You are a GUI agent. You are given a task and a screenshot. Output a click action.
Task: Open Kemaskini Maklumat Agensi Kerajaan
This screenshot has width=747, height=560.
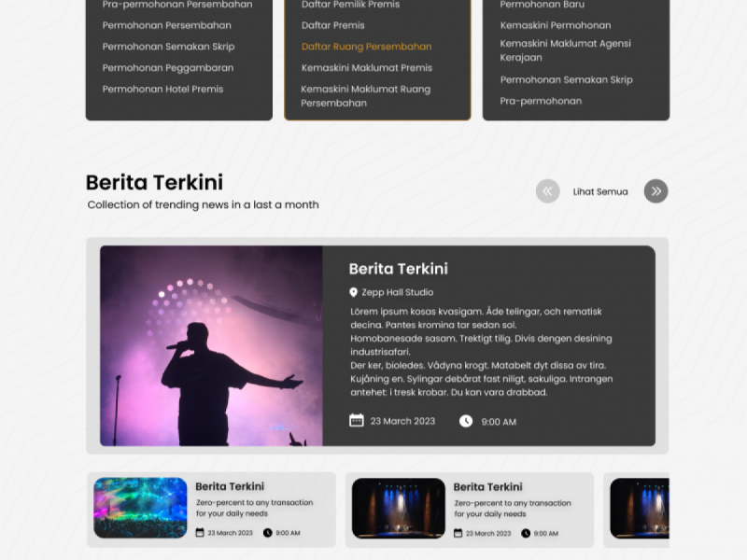(x=565, y=50)
